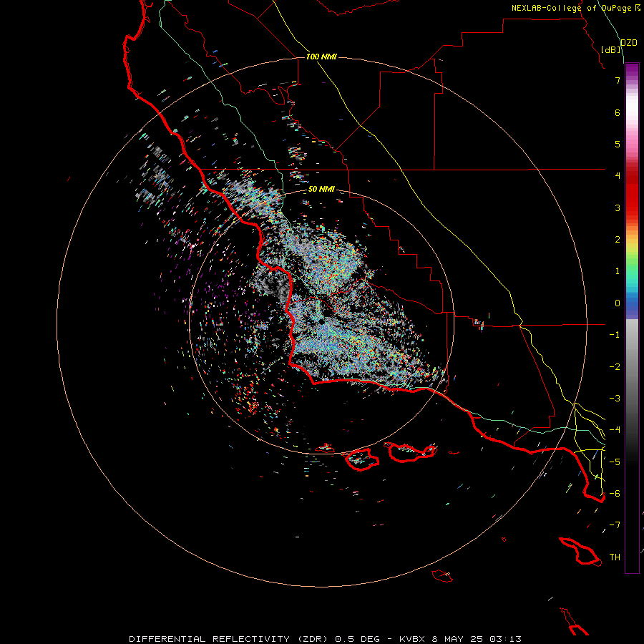
Task: Click the 5 value on the color scale
Action: click(618, 144)
